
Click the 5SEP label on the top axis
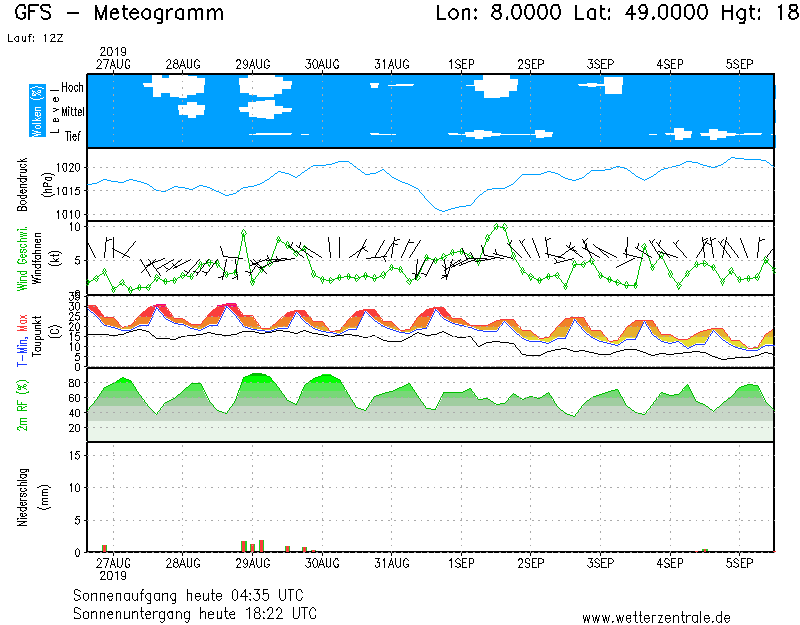coord(739,64)
